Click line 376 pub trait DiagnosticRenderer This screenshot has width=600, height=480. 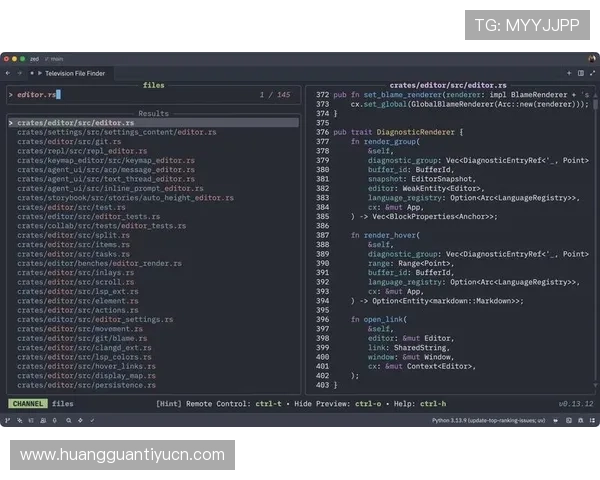point(400,132)
